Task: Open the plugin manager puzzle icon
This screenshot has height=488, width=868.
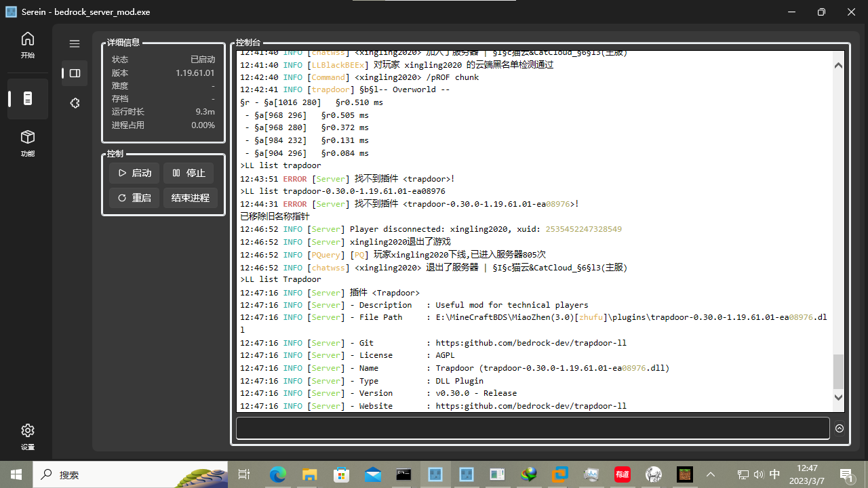Action: pos(75,103)
